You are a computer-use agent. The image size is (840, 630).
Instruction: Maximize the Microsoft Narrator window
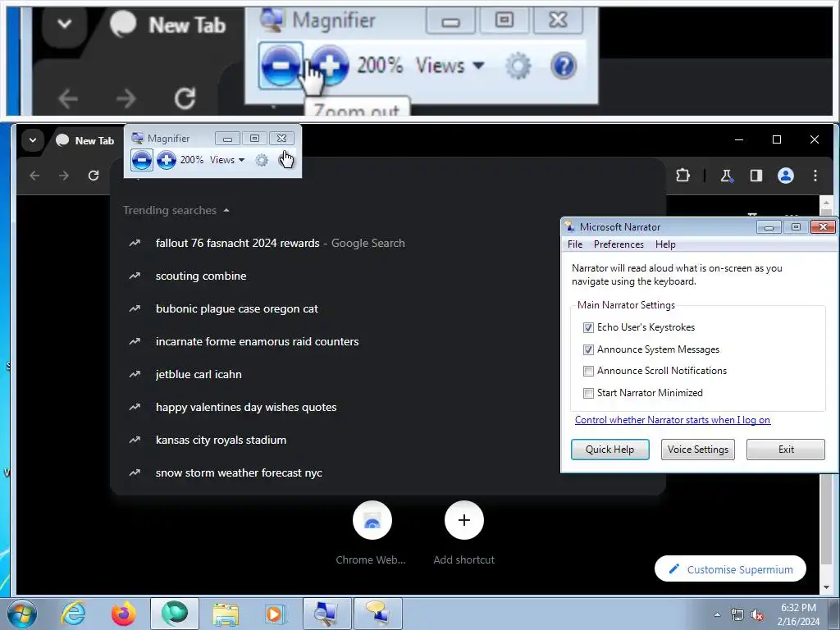(796, 227)
